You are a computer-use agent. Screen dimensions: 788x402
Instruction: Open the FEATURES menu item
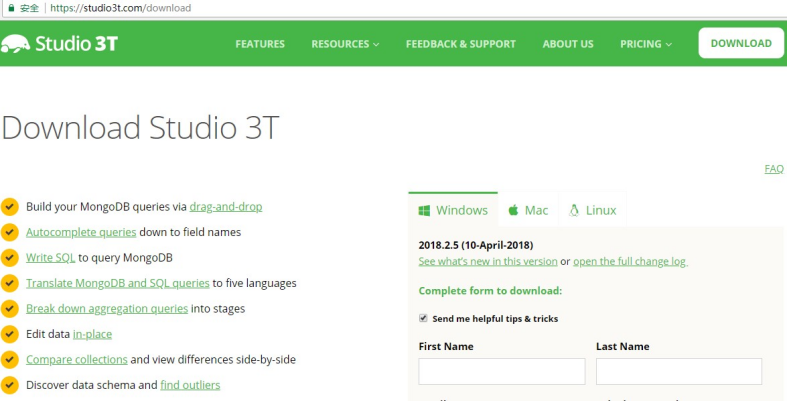[x=260, y=44]
